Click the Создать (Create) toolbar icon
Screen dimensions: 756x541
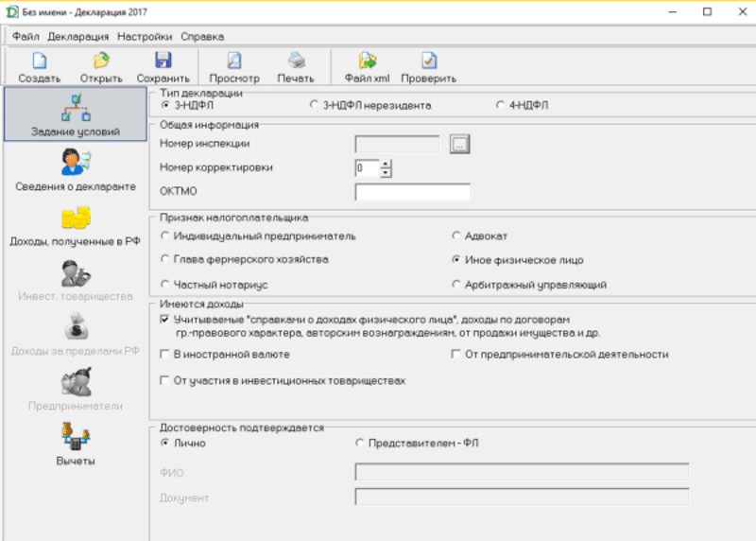pyautogui.click(x=40, y=61)
